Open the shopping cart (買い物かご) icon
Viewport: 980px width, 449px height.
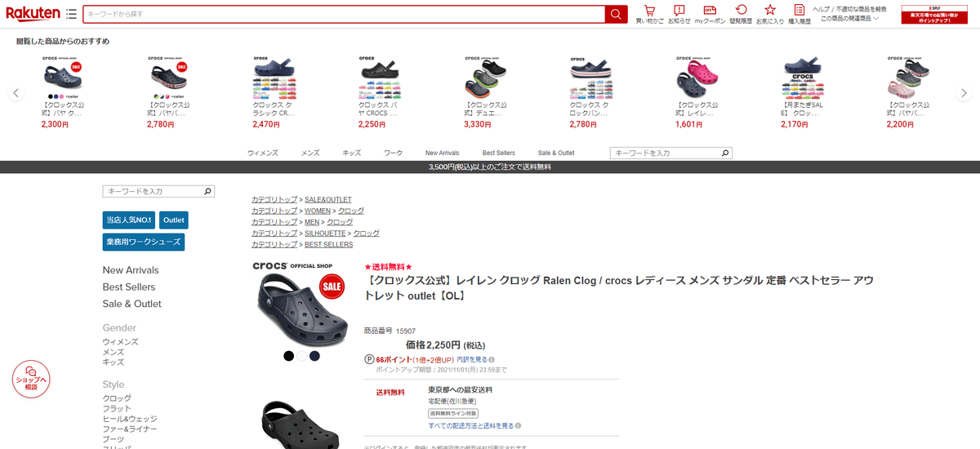click(649, 14)
